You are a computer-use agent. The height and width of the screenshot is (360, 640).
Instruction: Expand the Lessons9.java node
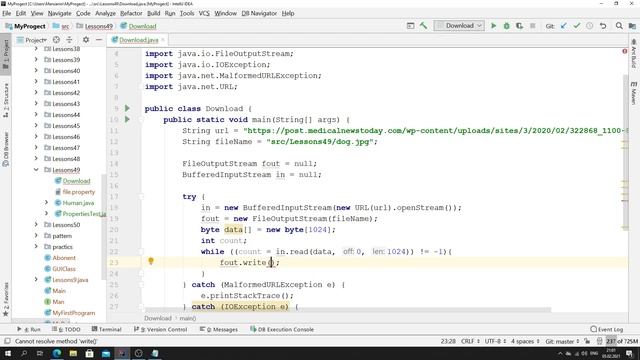36,280
